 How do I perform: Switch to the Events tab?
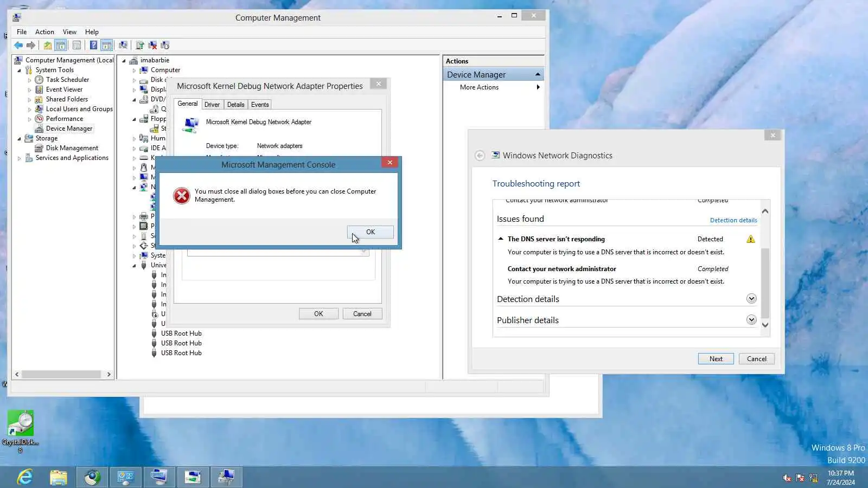[x=260, y=105]
